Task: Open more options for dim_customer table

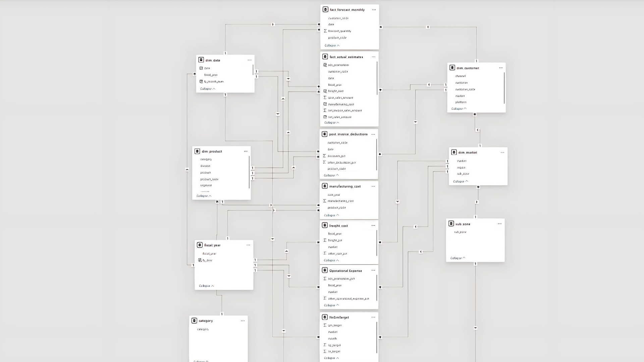Action: (x=500, y=68)
